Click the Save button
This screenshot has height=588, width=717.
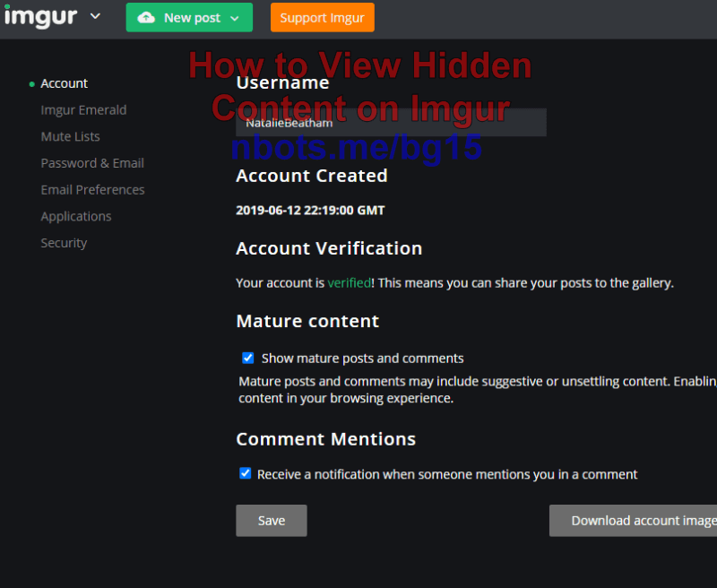(x=271, y=520)
